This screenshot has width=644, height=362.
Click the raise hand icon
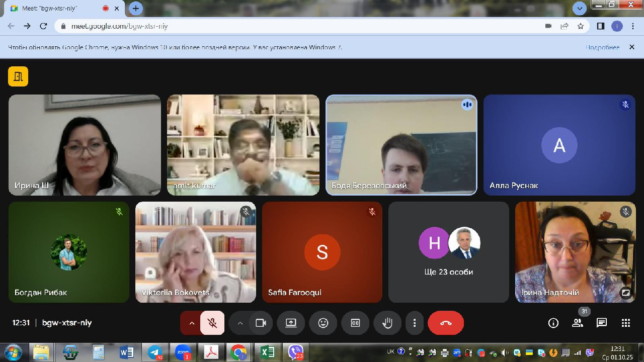[x=387, y=323]
